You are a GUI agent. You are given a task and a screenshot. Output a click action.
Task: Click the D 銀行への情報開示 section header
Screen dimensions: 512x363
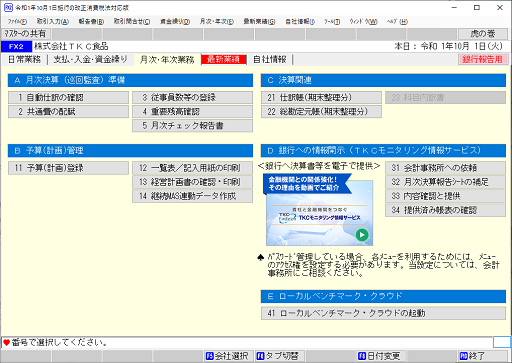[x=383, y=151]
